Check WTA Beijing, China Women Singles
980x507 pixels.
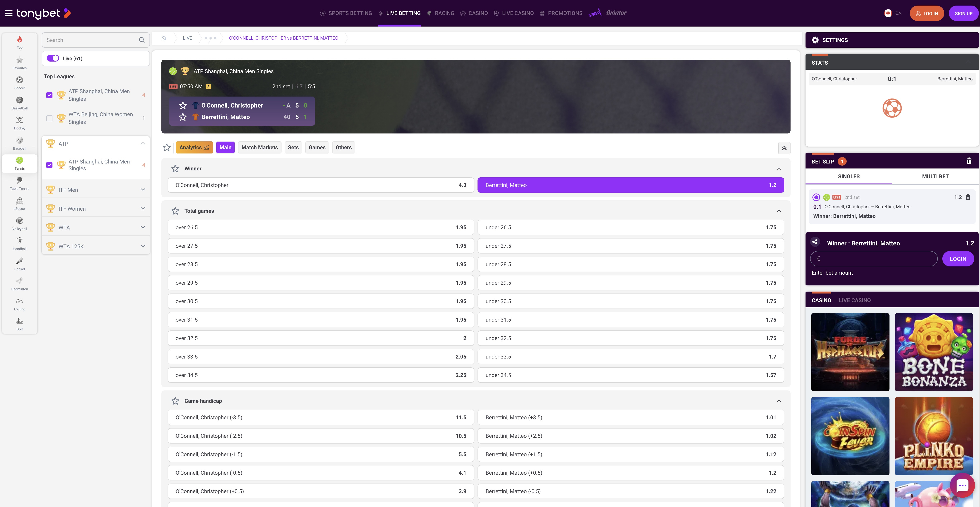(49, 118)
